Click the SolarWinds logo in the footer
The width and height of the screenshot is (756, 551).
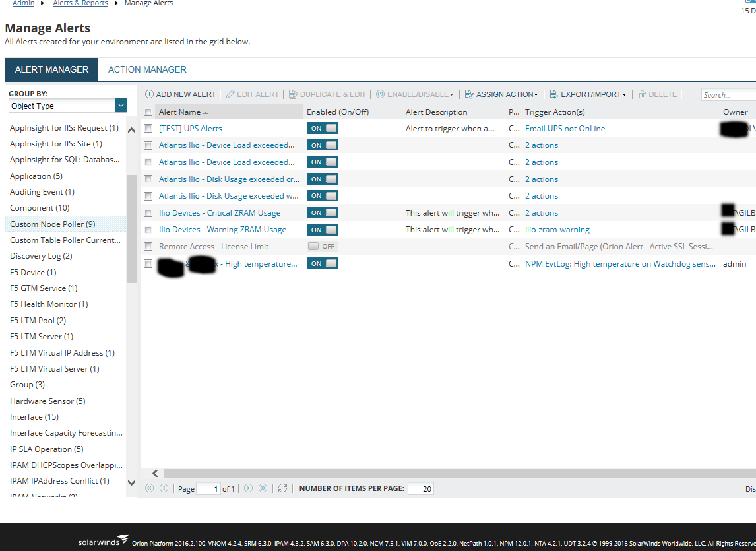point(103,541)
